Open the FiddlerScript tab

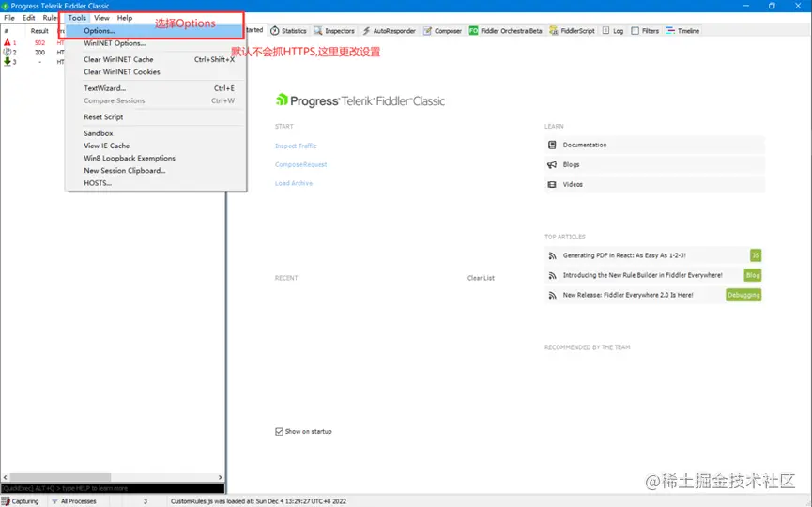coord(573,31)
